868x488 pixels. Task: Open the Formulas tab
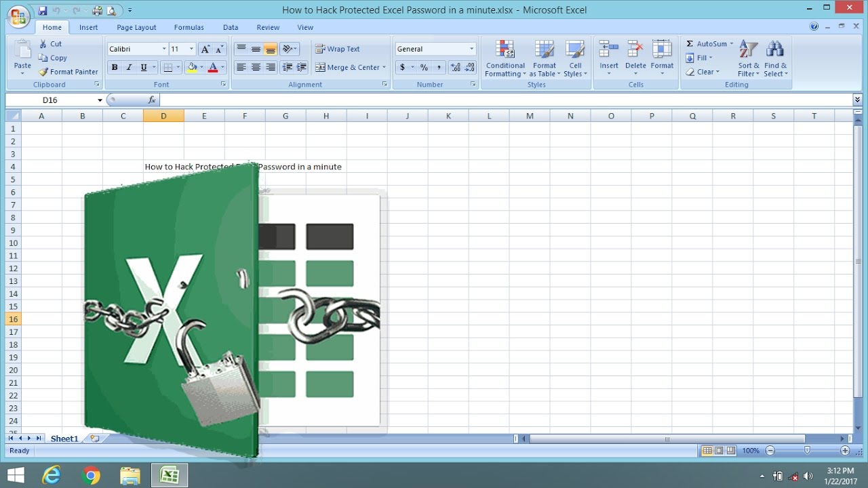(x=189, y=27)
